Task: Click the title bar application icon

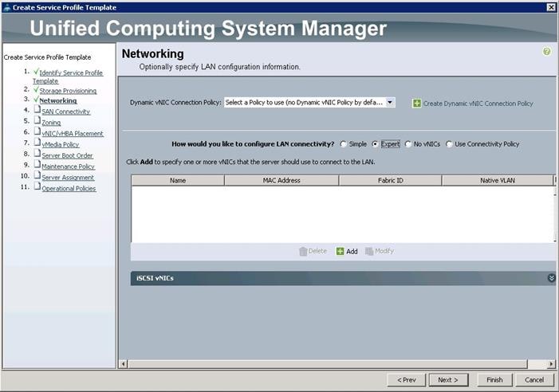Action: click(6, 7)
